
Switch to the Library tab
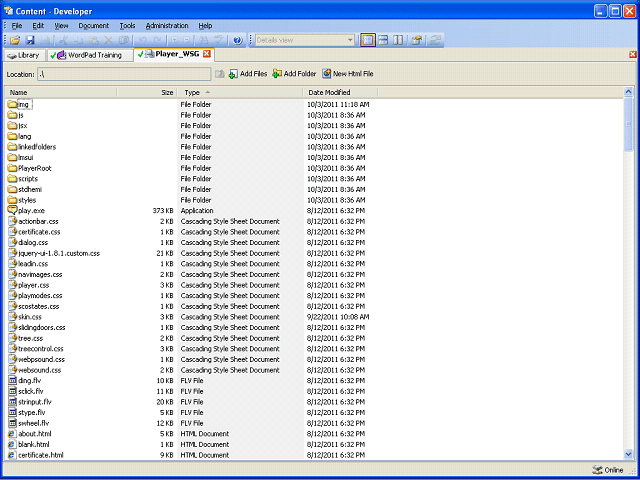(x=24, y=56)
